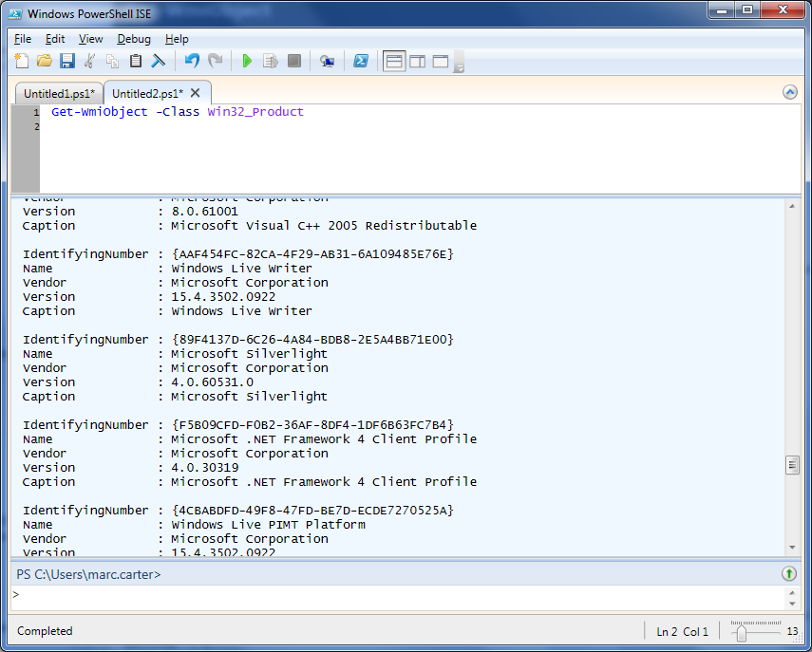Screen dimensions: 812x652
Task: Click the output pane scroll up arrow
Action: [792, 206]
